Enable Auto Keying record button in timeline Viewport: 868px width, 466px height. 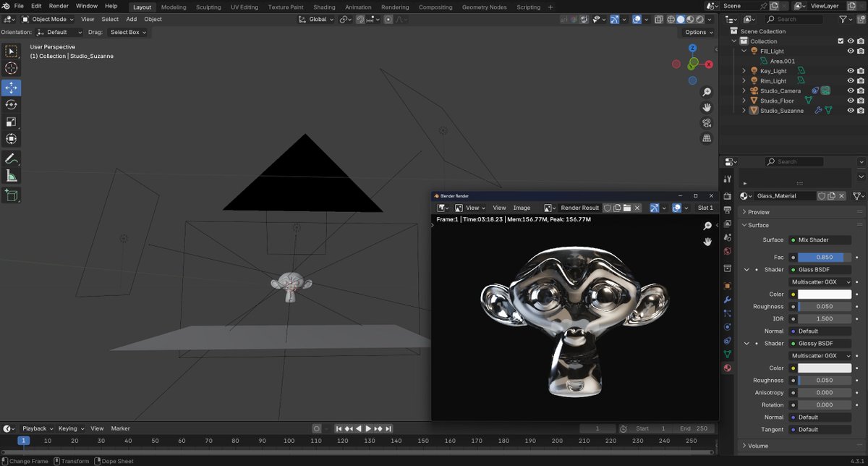[316, 428]
